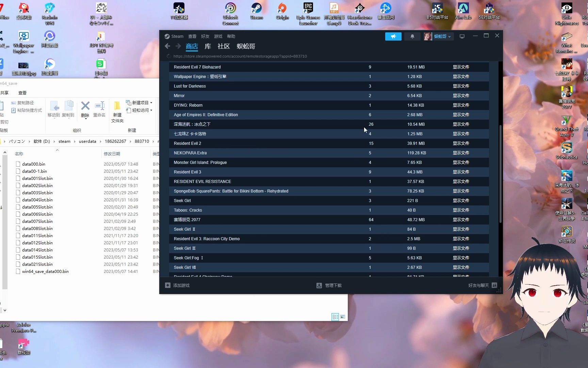Image resolution: width=588 pixels, height=368 pixels.
Task: Click 复制路径 copy path in Explorer
Action: click(22, 103)
